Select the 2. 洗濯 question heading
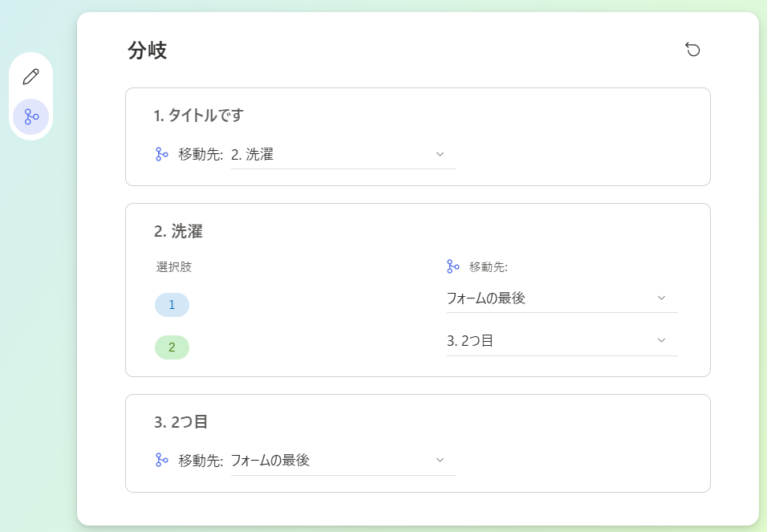This screenshot has width=767, height=532. [x=178, y=231]
